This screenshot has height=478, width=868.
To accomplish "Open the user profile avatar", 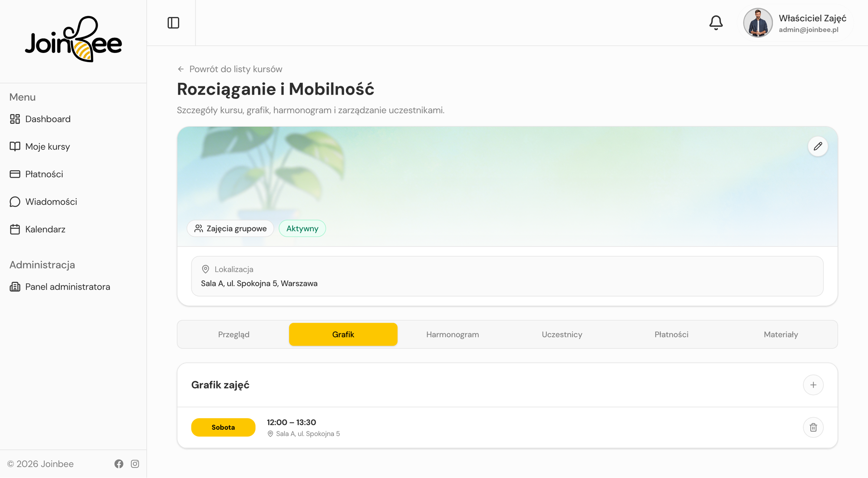I will 758,23.
